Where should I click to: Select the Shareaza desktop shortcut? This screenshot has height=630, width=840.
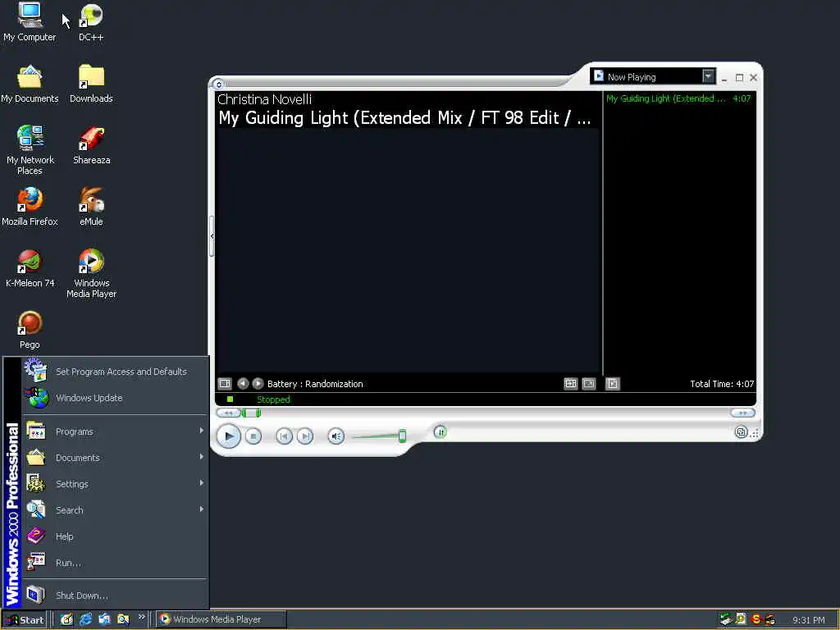coord(91,146)
